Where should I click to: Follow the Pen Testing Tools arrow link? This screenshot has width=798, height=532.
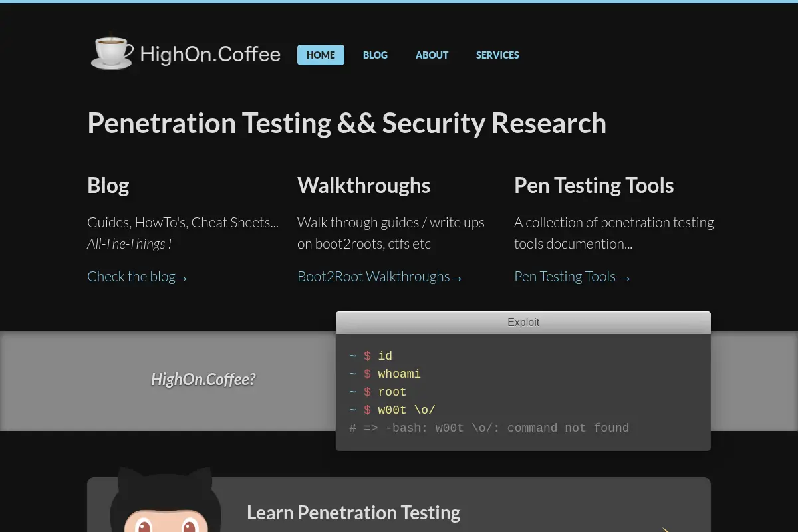click(573, 276)
